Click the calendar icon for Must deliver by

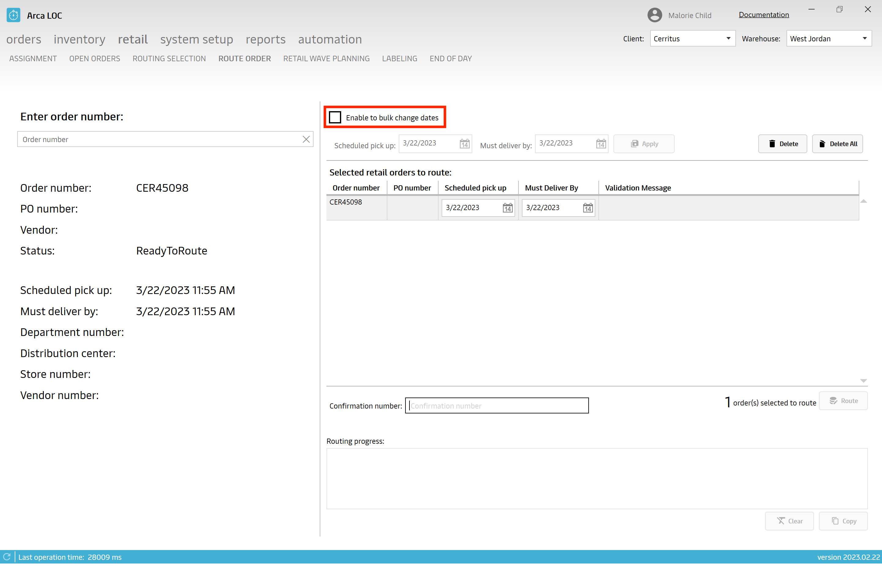[x=601, y=144]
